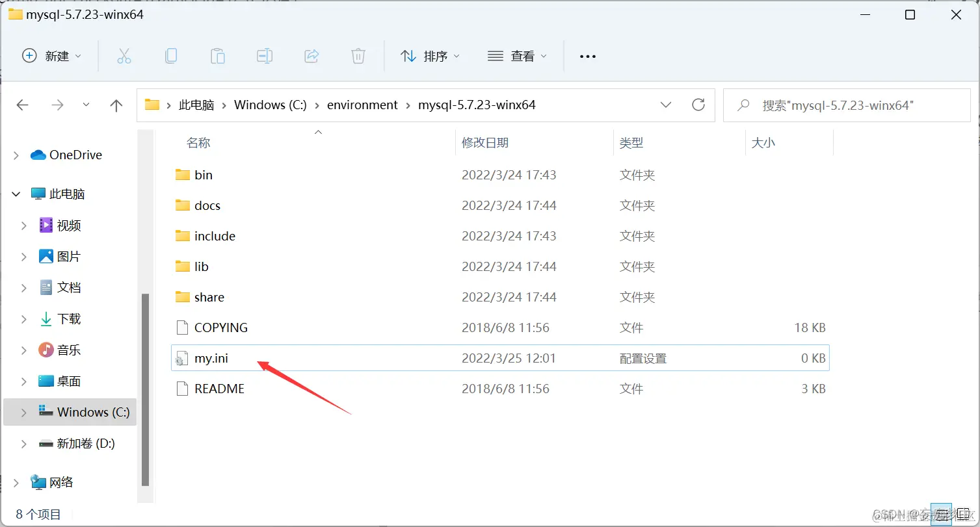Click the Copy icon in toolbar
The width and height of the screenshot is (980, 527).
click(x=171, y=56)
